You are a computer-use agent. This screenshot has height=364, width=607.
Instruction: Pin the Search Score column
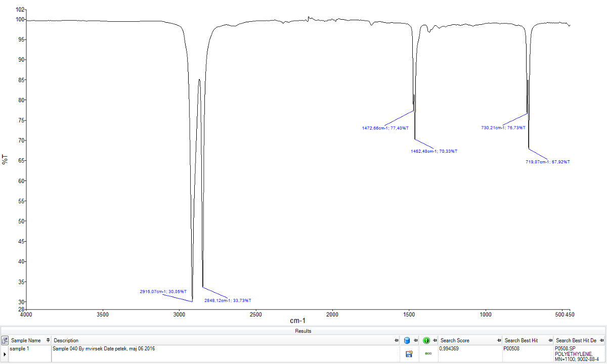point(499,340)
